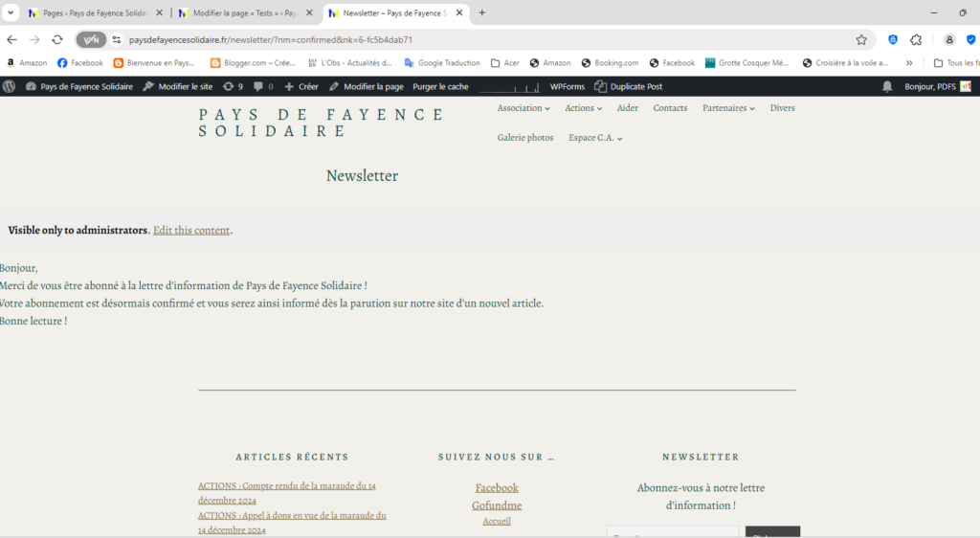Open the Bitwarden shield extension icon
The width and height of the screenshot is (980, 538).
892,39
